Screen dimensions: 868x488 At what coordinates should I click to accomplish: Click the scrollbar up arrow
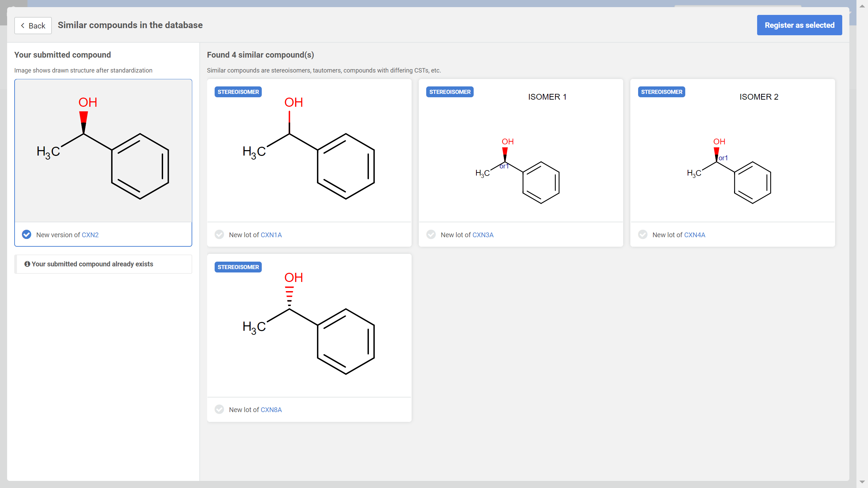862,6
